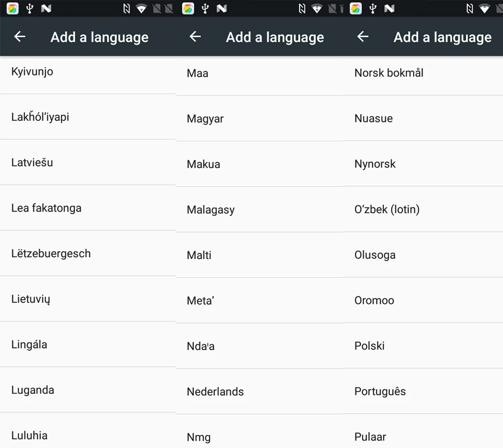The image size is (503, 448).
Task: Select Pulaar language
Action: pyautogui.click(x=423, y=431)
